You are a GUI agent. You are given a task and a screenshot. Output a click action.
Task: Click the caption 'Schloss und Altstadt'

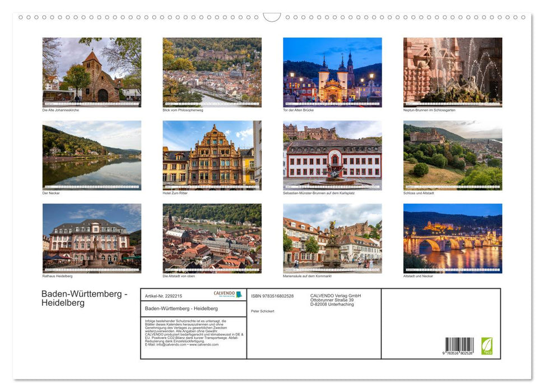click(419, 193)
